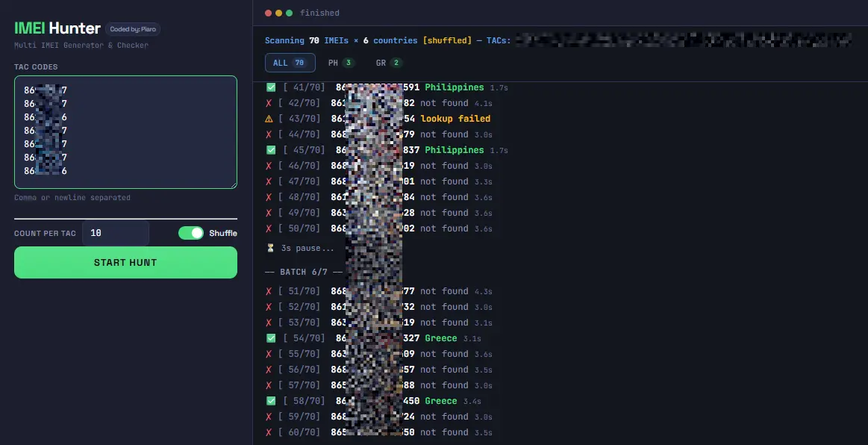This screenshot has height=445, width=868.
Task: Click the 3s pause text
Action: pos(307,248)
